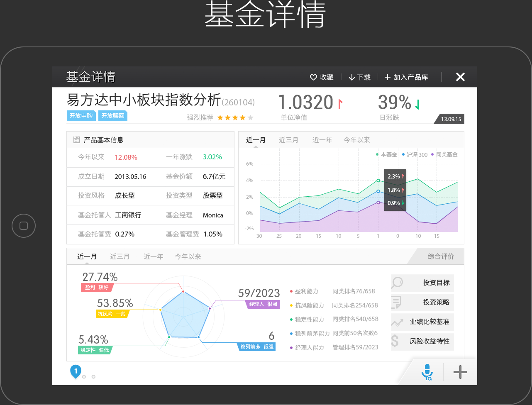
Task: Click the 3.02% one-year change value
Action: coord(212,157)
